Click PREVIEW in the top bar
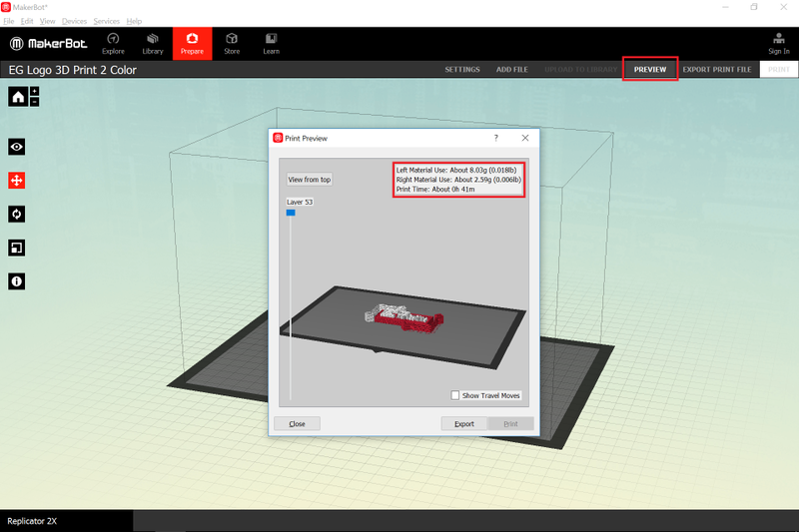 tap(650, 69)
